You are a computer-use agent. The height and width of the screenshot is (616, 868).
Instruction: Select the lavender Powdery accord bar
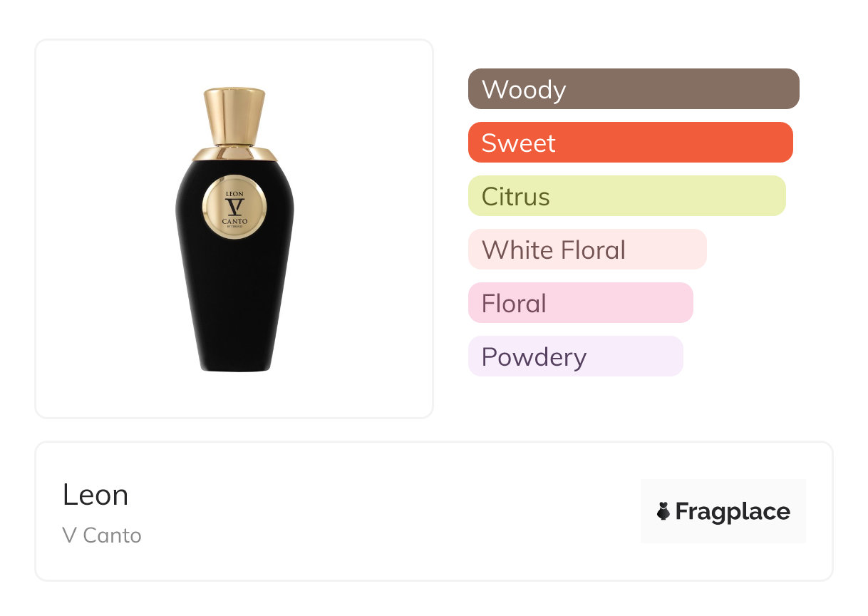click(x=575, y=356)
